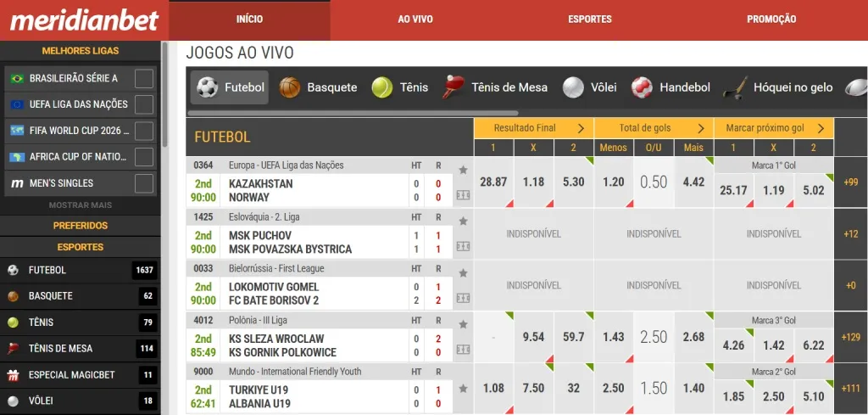Select the Vôlei ball icon in sports bar
Viewport: 868px width, 415px height.
tap(573, 87)
